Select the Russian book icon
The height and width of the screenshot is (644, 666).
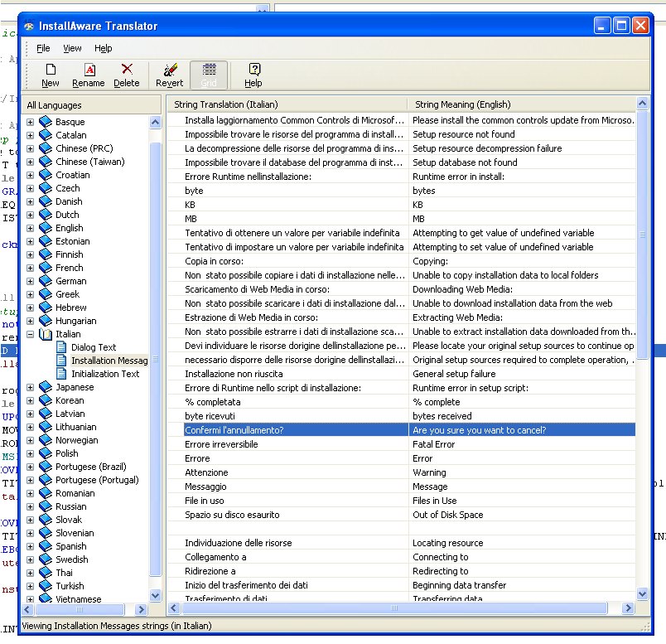[x=46, y=506]
